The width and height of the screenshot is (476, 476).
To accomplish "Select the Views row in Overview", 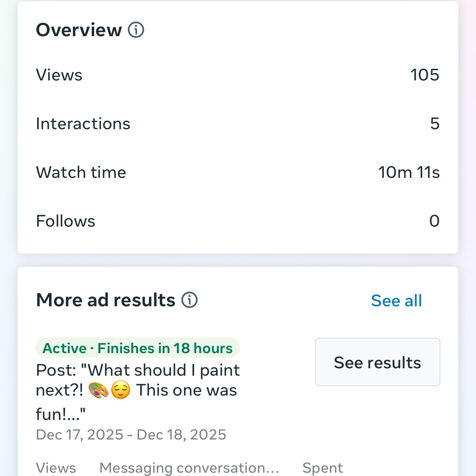I will pos(238,75).
